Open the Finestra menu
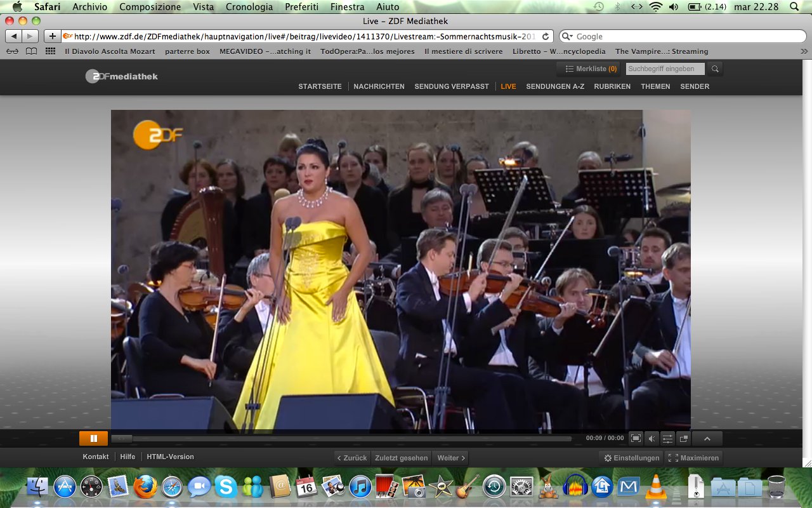812x508 pixels. pos(348,7)
